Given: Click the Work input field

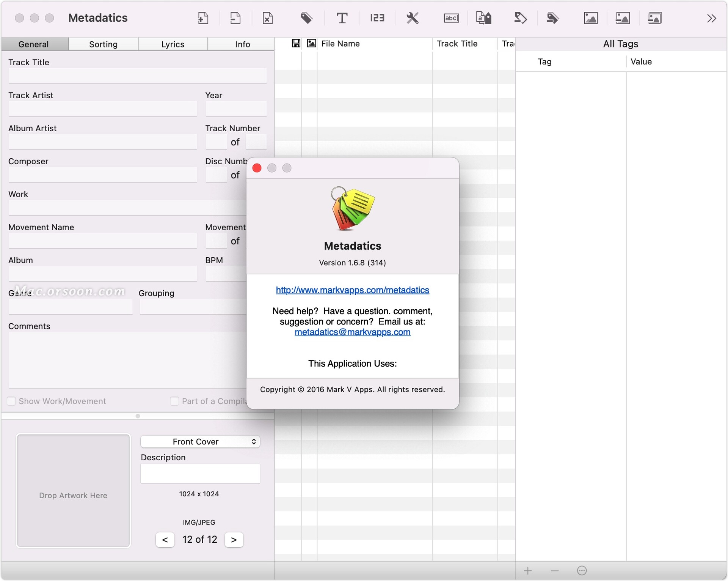Looking at the screenshot, I should (x=127, y=208).
